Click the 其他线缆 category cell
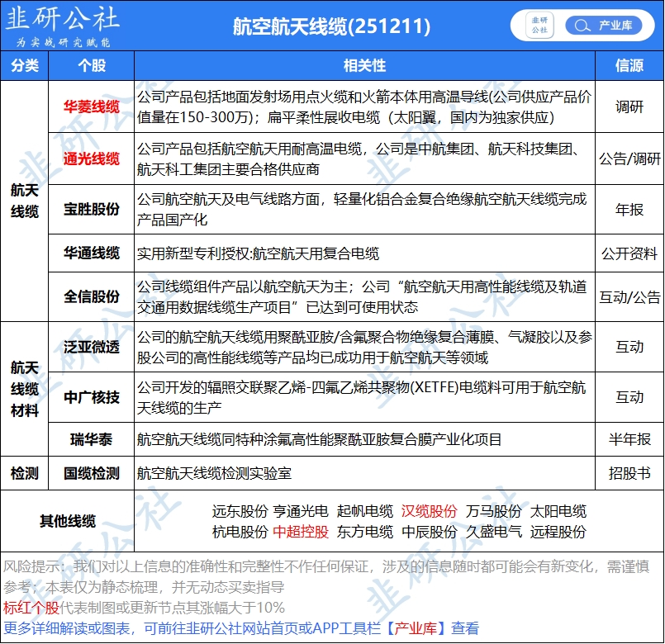This screenshot has height=644, width=665. click(x=68, y=521)
